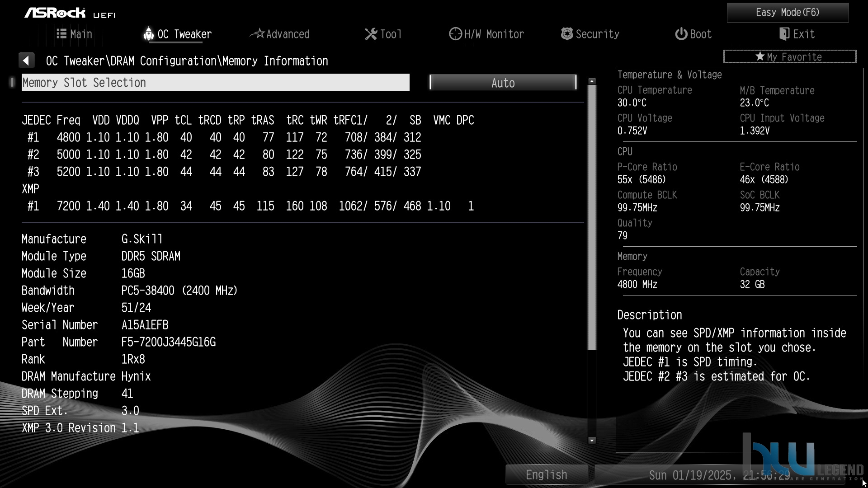Click Rank value 1Rx8
The height and width of the screenshot is (488, 868).
[133, 359]
